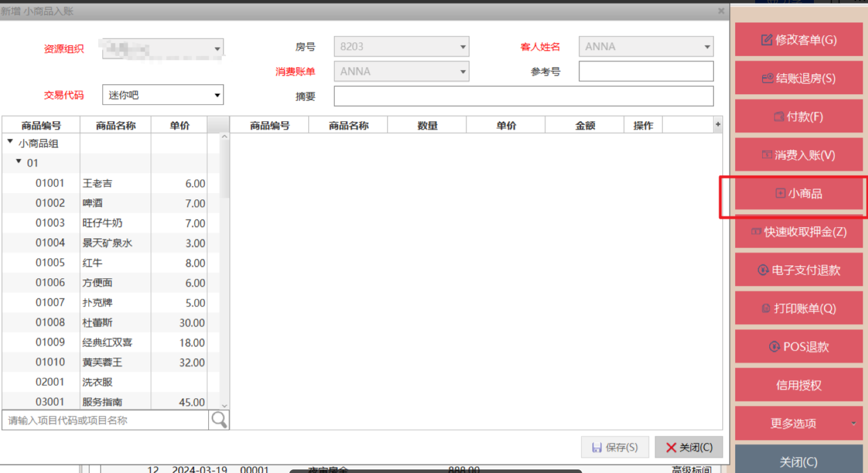This screenshot has height=473, width=868.
Task: Open the 资源组织 dropdown
Action: [217, 48]
